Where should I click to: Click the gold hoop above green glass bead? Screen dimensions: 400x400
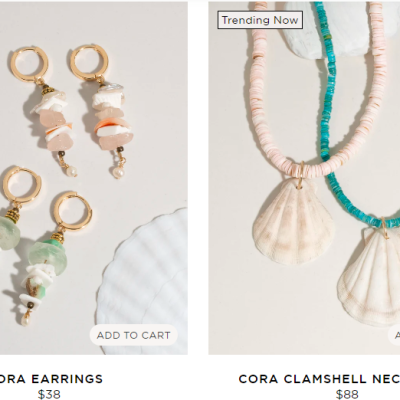[73, 212]
